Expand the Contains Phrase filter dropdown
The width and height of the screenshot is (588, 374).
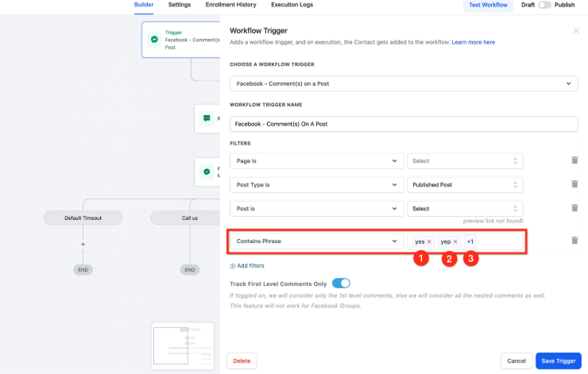coord(316,241)
